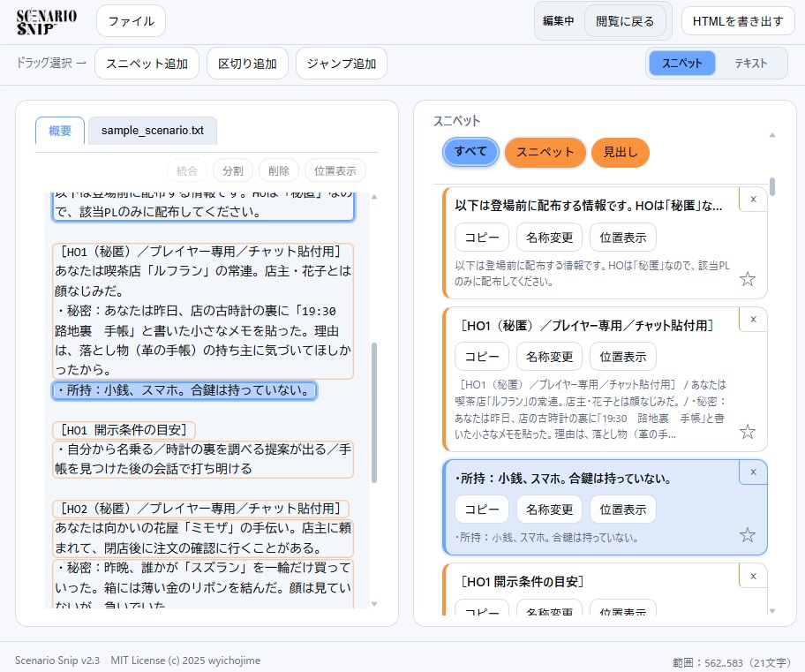Click the editor scrollbar down arrow
The width and height of the screenshot is (805, 672).
pos(374,604)
